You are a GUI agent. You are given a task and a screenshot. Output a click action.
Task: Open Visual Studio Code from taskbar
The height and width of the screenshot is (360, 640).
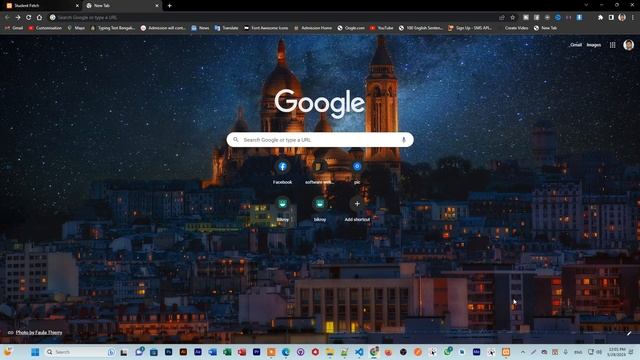point(359,352)
